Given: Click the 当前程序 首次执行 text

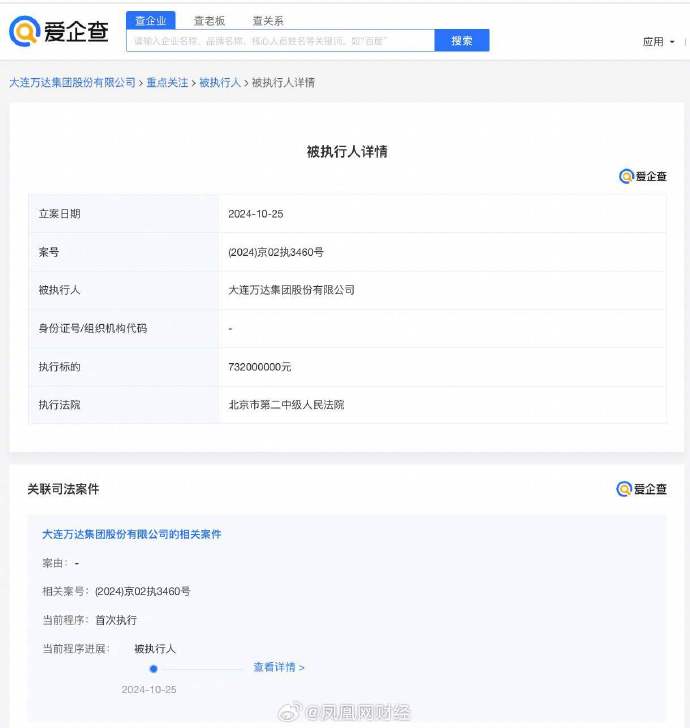Looking at the screenshot, I should click(116, 620).
